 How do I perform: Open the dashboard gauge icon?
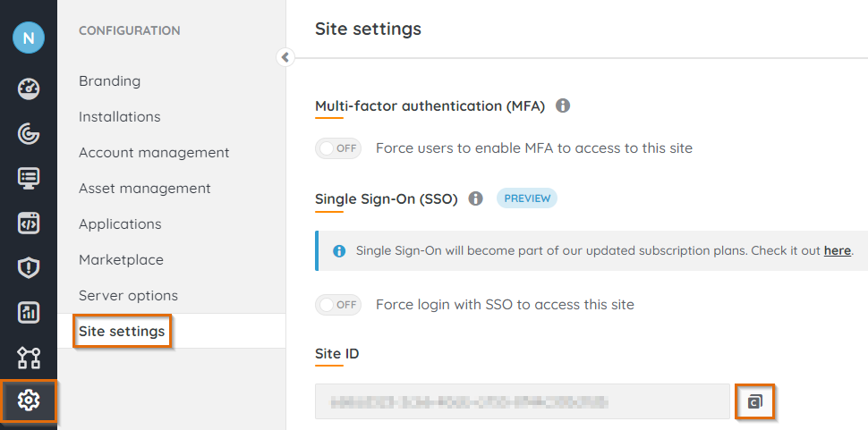coord(29,89)
